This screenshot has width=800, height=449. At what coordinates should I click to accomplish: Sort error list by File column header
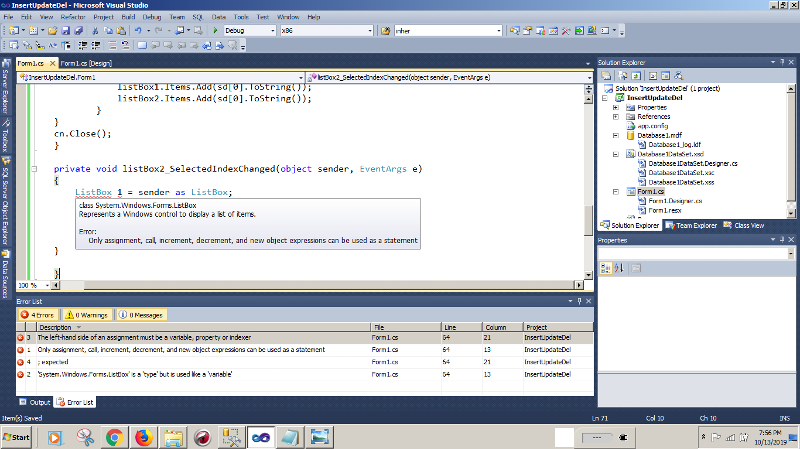tap(406, 327)
